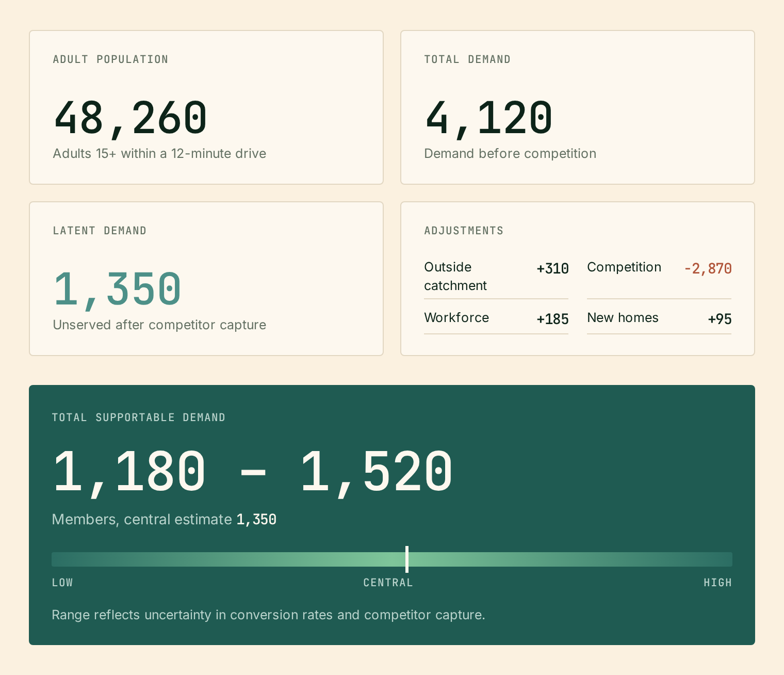Click 'Demand before competition' caption
The width and height of the screenshot is (784, 675).
click(x=510, y=153)
